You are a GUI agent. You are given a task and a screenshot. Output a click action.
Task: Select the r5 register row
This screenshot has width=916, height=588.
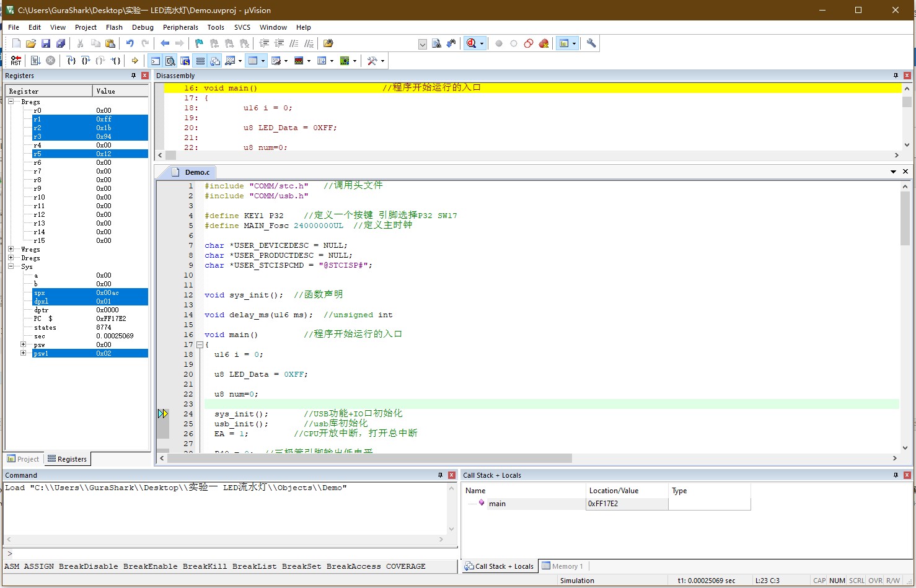click(90, 154)
